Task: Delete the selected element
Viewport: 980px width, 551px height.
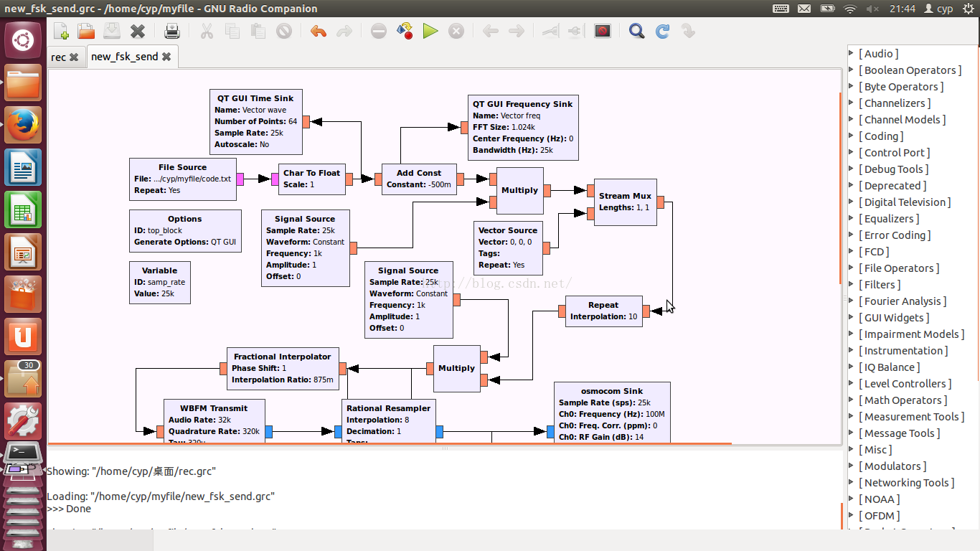Action: (284, 31)
